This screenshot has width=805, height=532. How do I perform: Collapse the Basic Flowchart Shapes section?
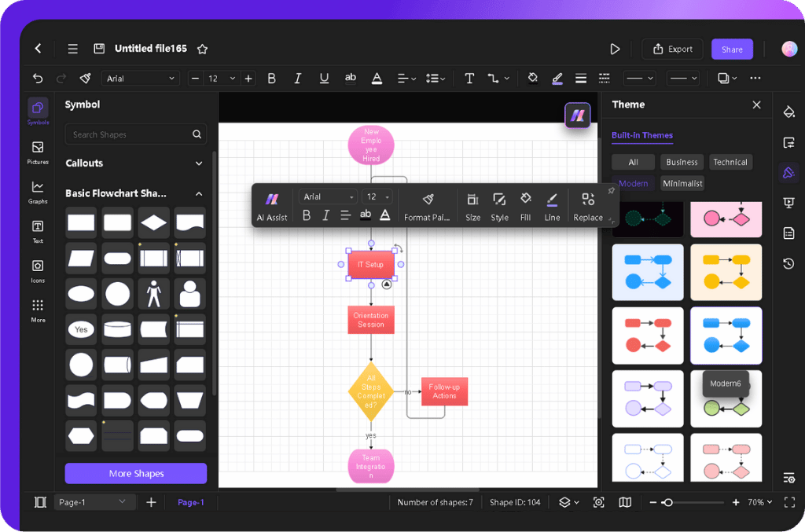[x=199, y=193]
